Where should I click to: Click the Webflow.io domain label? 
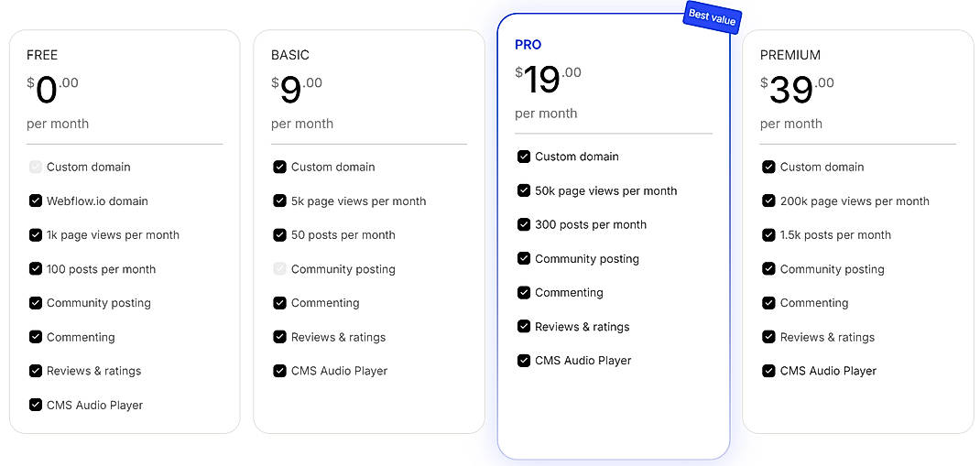click(97, 201)
